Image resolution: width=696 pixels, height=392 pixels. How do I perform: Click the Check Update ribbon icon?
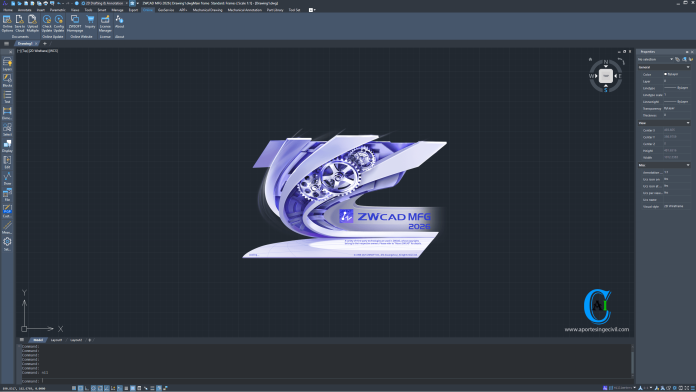[x=47, y=24]
